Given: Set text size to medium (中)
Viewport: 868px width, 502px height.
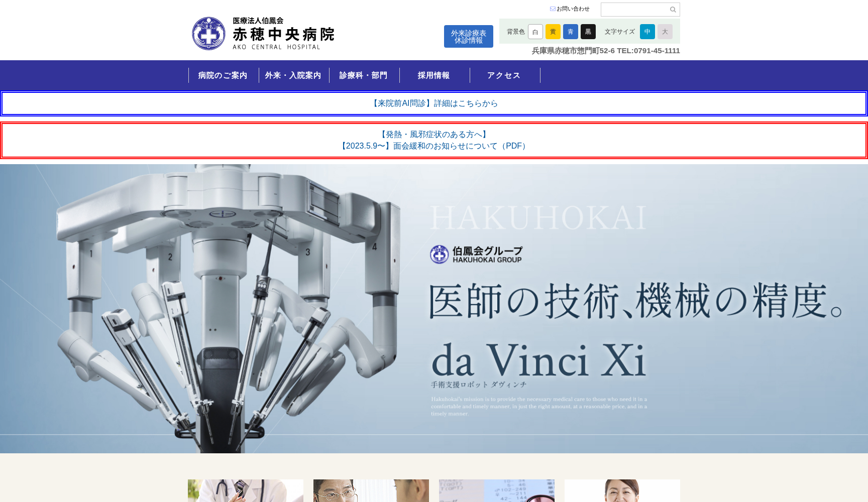Looking at the screenshot, I should point(647,32).
